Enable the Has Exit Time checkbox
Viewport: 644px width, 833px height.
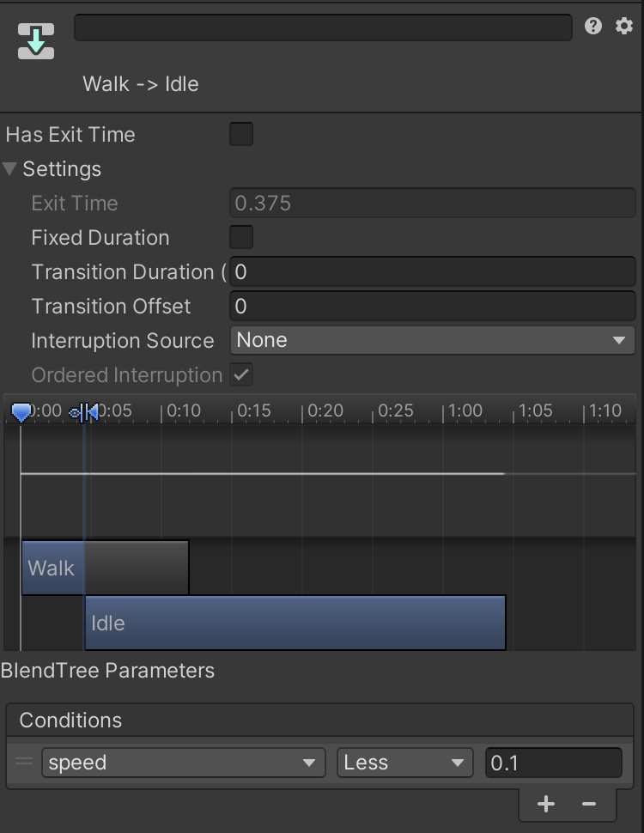tap(241, 135)
